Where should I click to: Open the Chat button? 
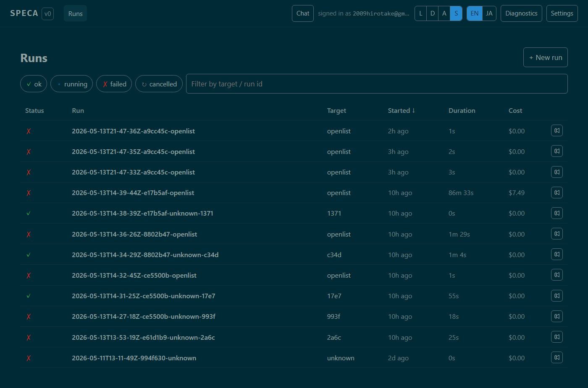(303, 13)
